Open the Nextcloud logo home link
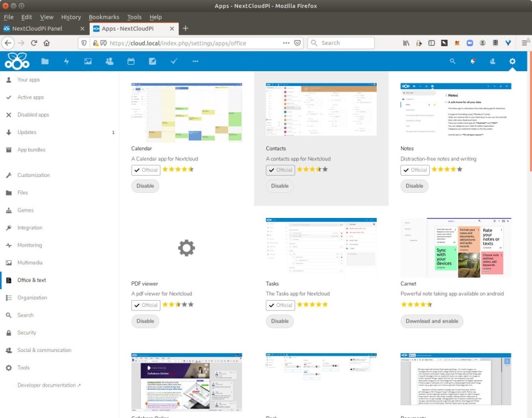Viewport: 532px width, 418px height. tap(17, 61)
